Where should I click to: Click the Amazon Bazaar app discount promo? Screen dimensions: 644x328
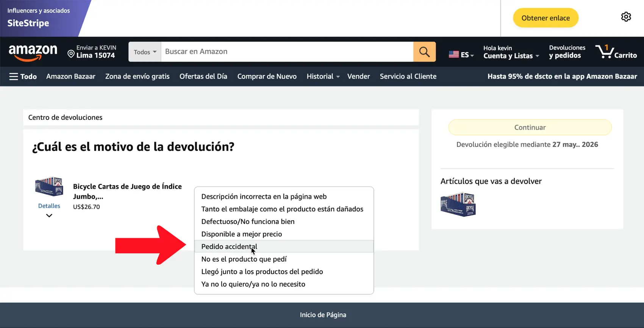(x=562, y=77)
